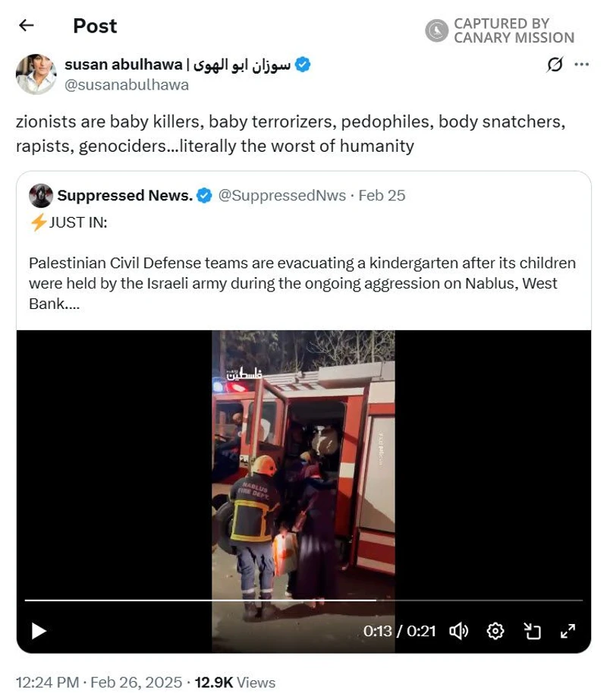This screenshot has width=607, height=700.
Task: Open the three-dot more options menu
Action: tap(581, 65)
